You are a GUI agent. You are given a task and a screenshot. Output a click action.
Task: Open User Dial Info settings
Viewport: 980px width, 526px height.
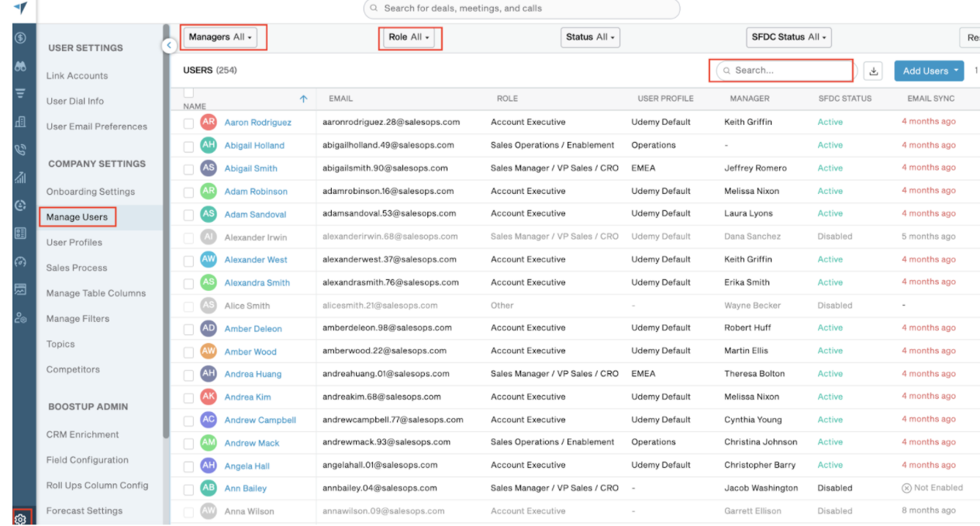[x=75, y=101]
